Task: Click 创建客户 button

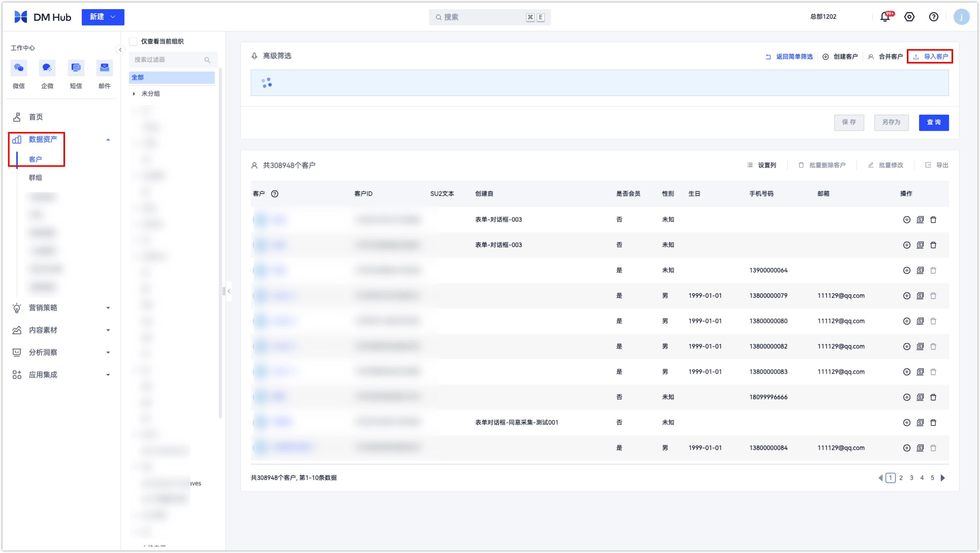Action: [x=840, y=57]
